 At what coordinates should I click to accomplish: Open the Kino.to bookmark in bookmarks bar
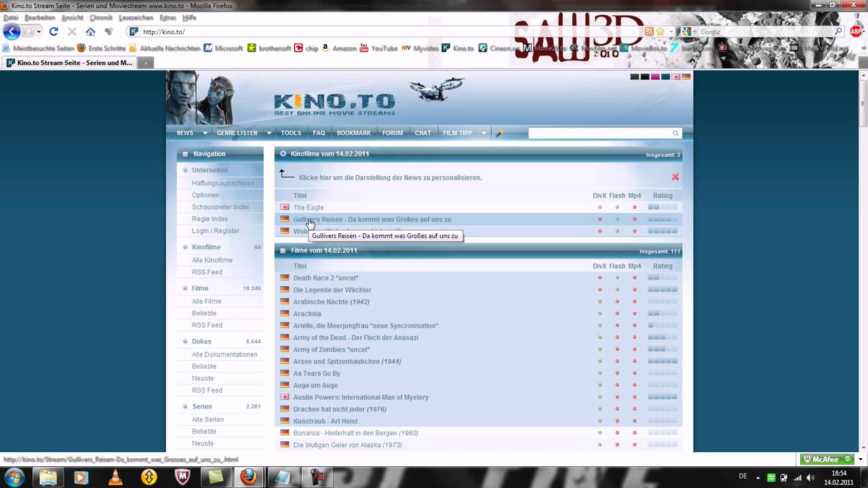pos(458,48)
